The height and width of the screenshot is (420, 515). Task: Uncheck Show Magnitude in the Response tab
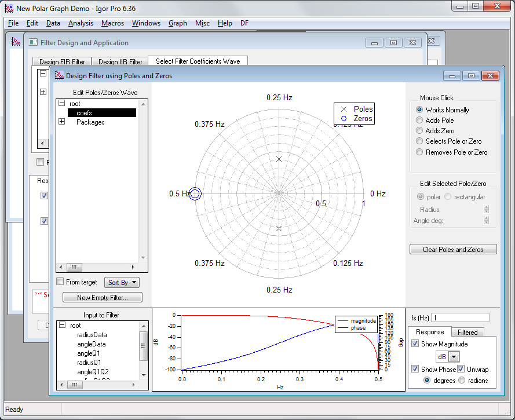pos(415,344)
